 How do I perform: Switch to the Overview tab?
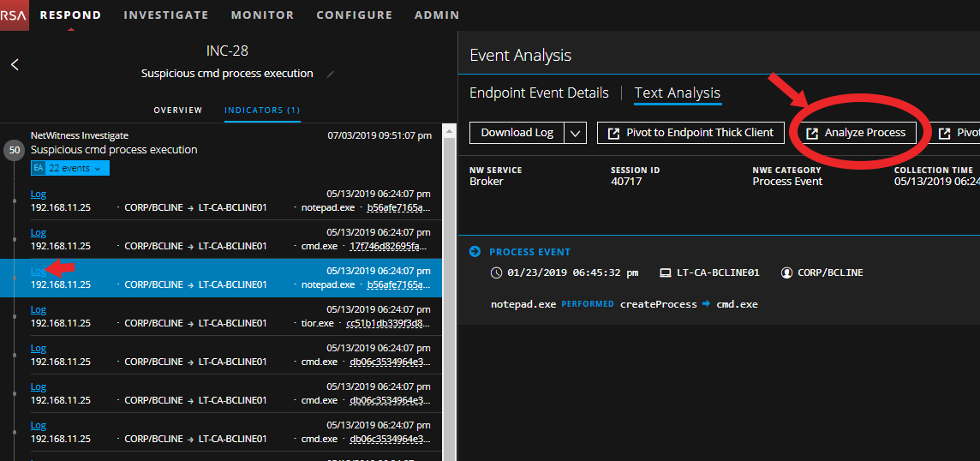coord(178,111)
